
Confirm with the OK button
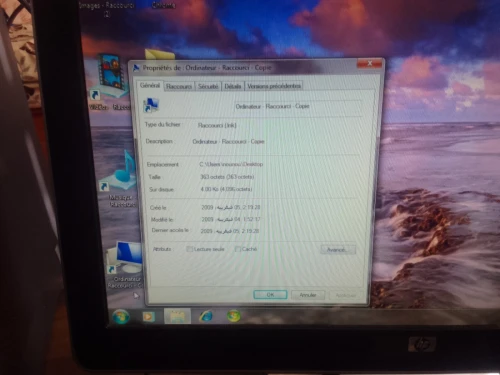tap(270, 295)
